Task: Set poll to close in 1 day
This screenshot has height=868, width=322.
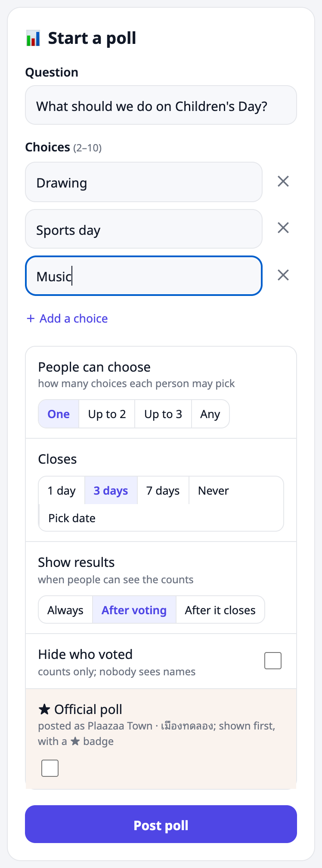Action: point(62,490)
